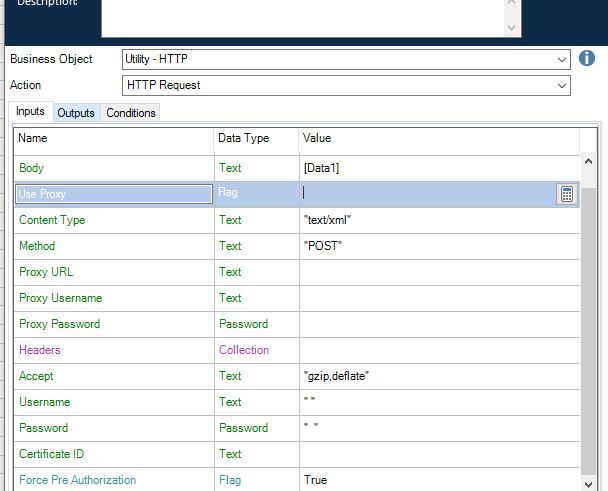Click the Username value cell
This screenshot has height=491, width=608.
440,402
